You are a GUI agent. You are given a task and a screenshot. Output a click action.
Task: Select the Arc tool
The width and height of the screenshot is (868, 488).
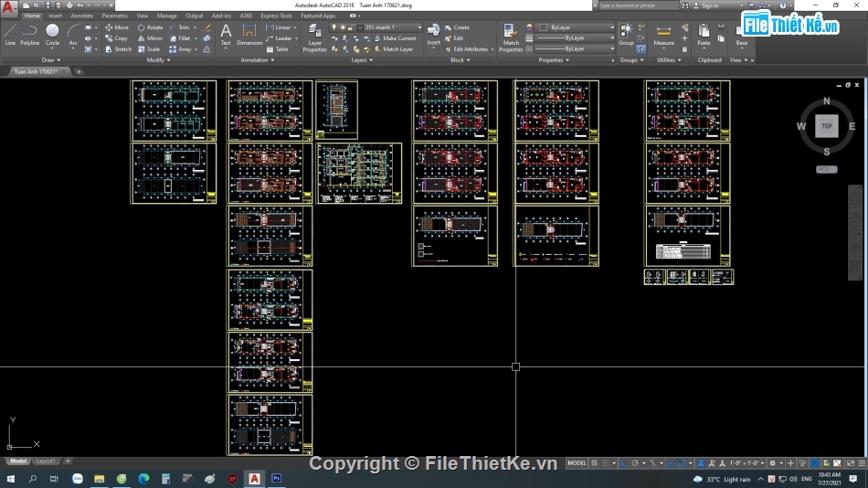pyautogui.click(x=72, y=35)
